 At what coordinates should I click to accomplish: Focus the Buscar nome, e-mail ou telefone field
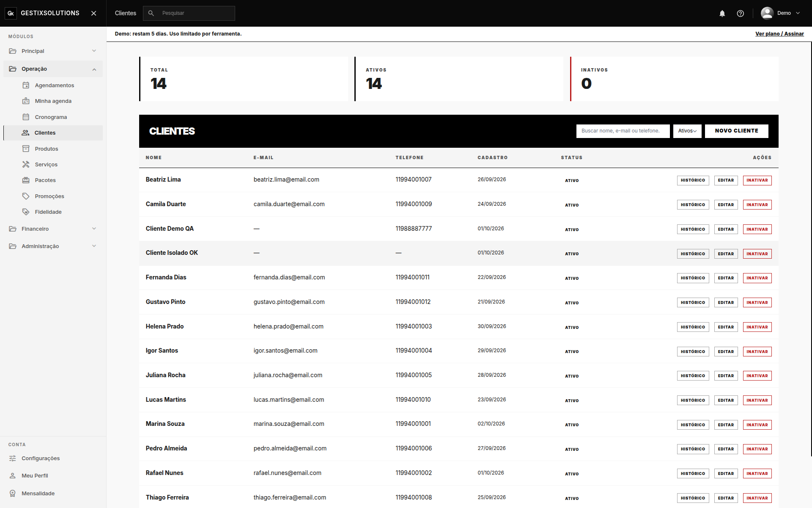pyautogui.click(x=623, y=131)
